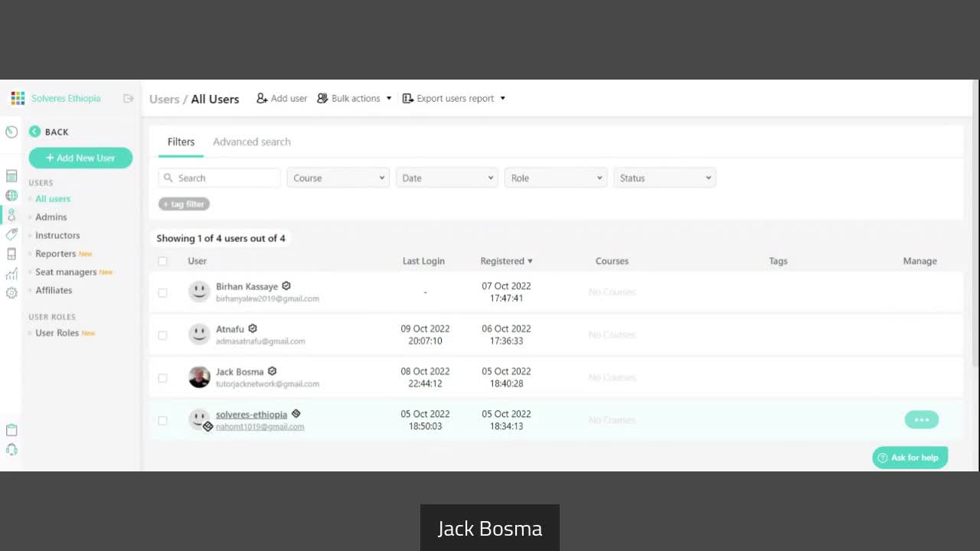This screenshot has width=980, height=551.
Task: Click the Last Login column header
Action: [x=423, y=261]
